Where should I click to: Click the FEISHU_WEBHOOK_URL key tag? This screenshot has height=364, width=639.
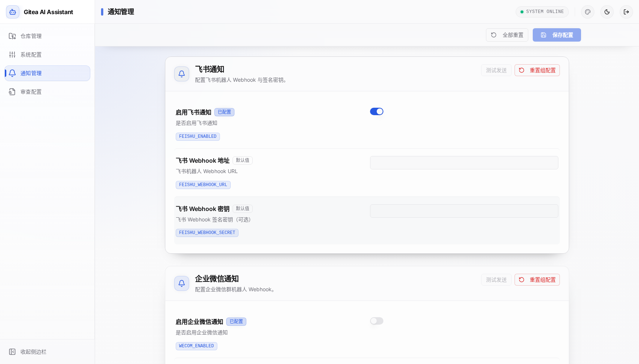coord(203,185)
